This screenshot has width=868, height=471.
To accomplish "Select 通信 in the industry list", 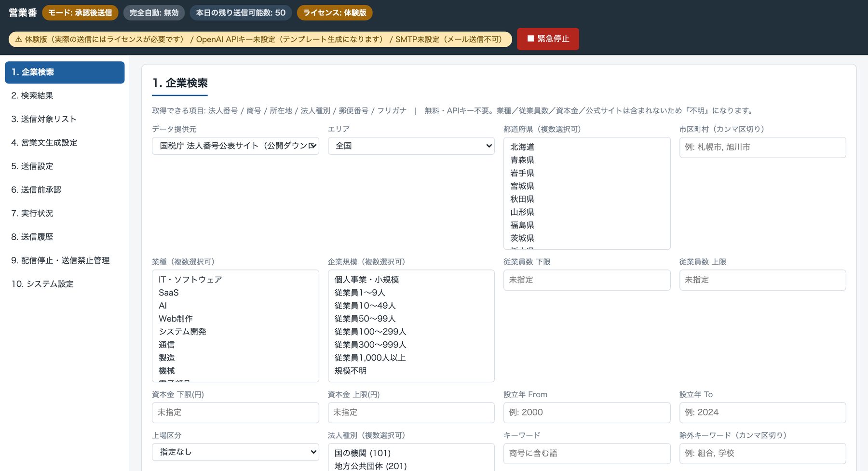I will (235, 345).
